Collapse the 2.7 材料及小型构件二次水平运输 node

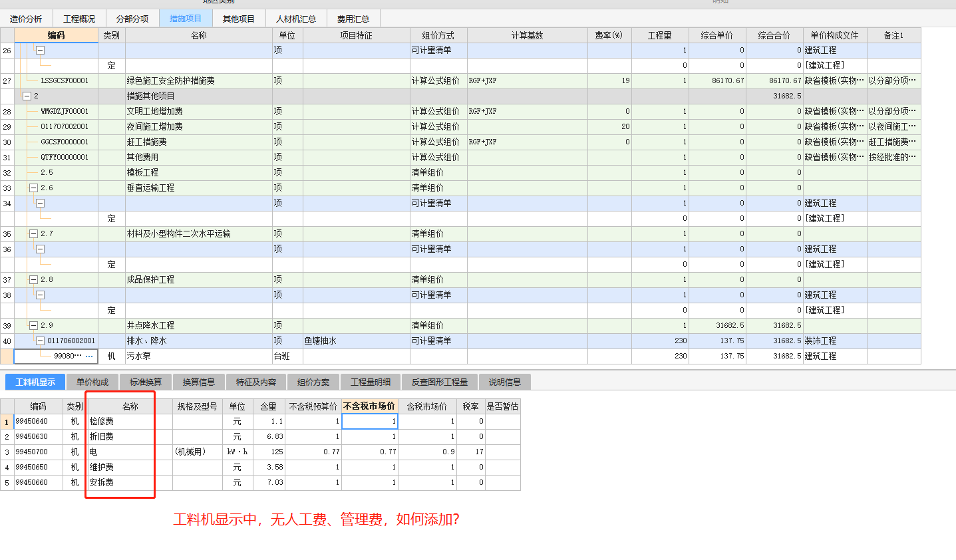click(33, 233)
